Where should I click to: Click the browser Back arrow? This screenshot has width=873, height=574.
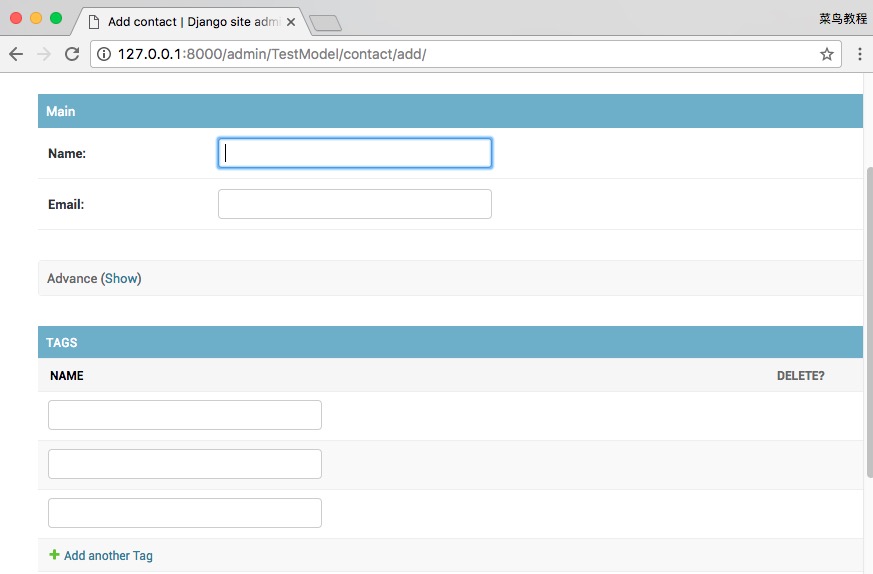click(x=16, y=54)
